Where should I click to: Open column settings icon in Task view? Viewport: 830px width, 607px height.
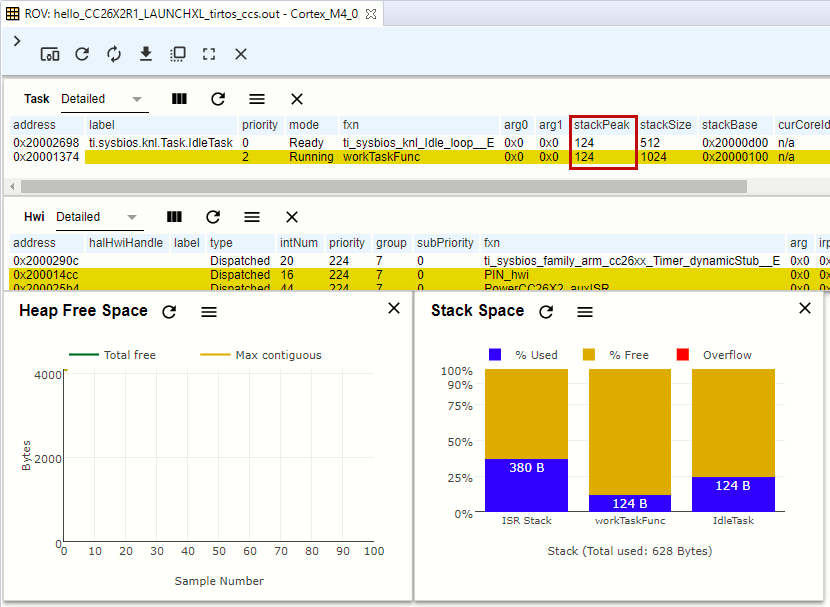179,99
